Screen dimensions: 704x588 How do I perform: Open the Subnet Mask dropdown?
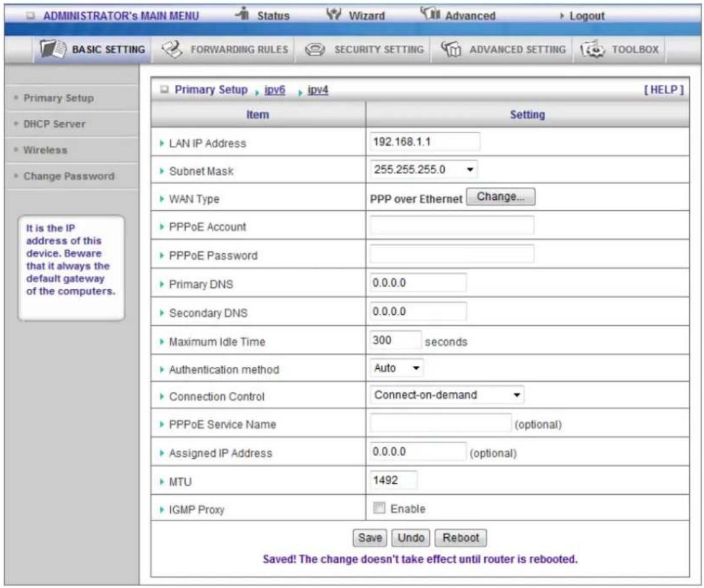[x=424, y=169]
